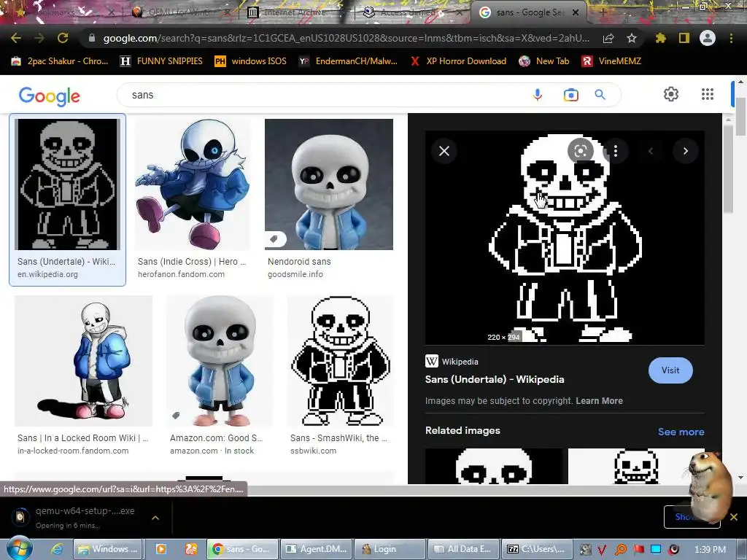
Task: Open the Agent.DM... taskbar window
Action: (x=317, y=549)
